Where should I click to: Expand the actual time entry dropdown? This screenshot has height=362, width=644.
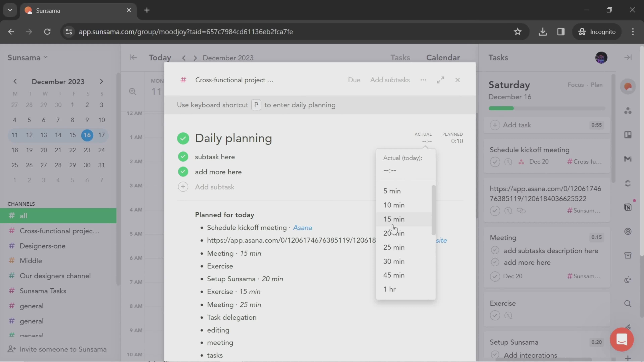coord(425,141)
